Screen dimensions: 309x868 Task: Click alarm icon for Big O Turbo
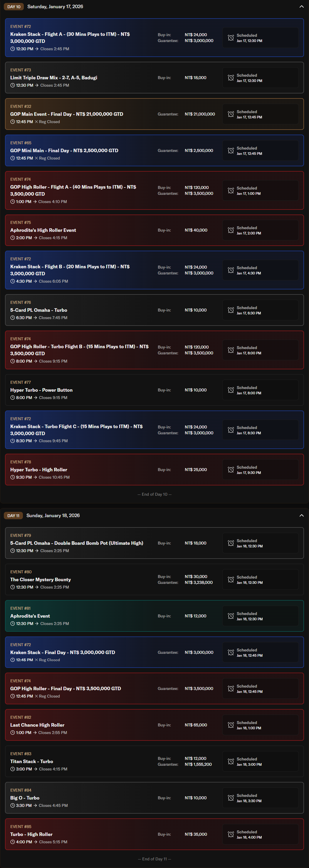pos(231,798)
